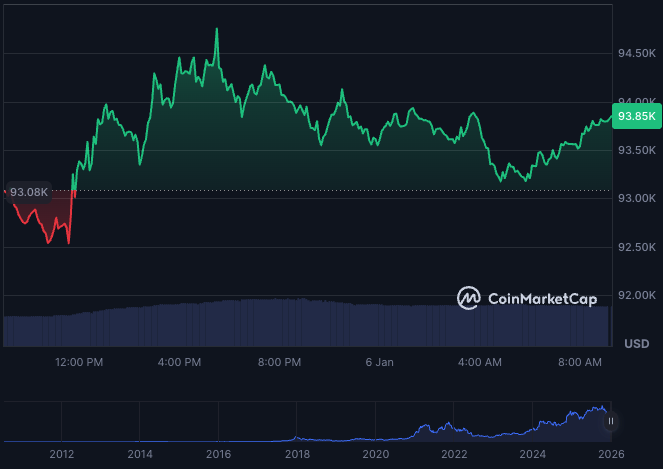Click the highest peak of the green price line

pos(217,29)
